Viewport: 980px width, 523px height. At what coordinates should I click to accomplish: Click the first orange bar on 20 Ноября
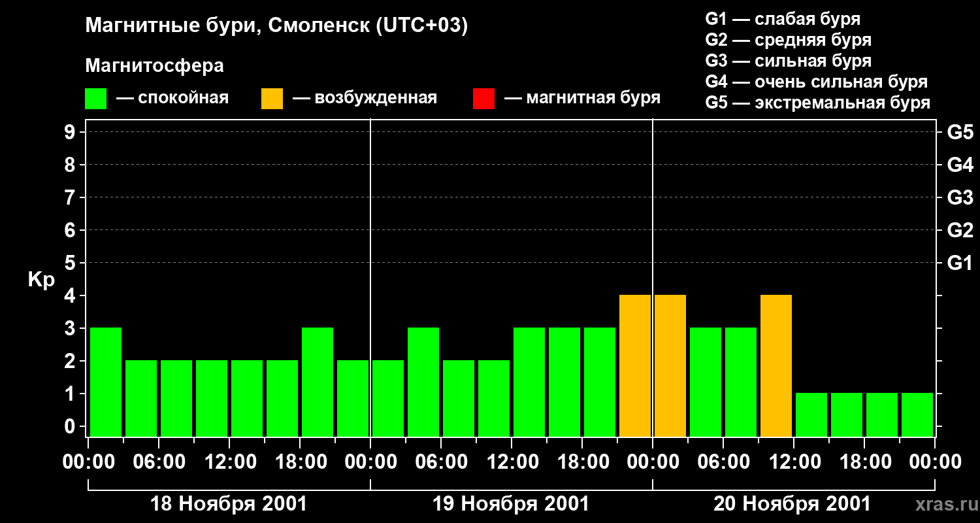(x=670, y=365)
